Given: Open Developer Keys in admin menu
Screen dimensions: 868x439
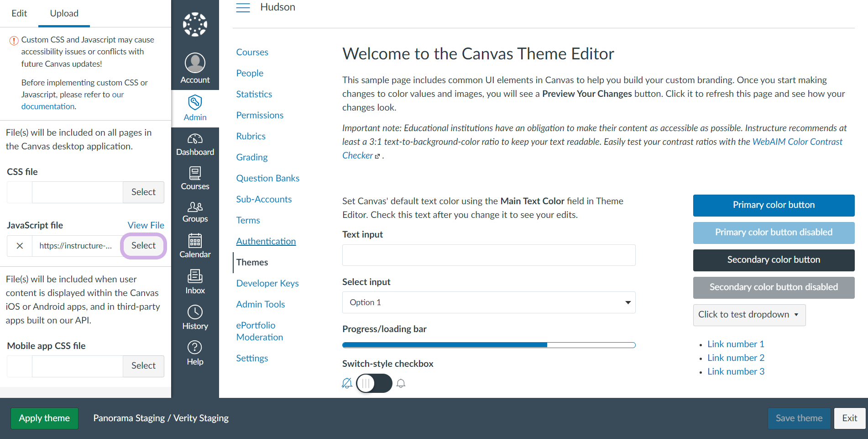Looking at the screenshot, I should (267, 283).
